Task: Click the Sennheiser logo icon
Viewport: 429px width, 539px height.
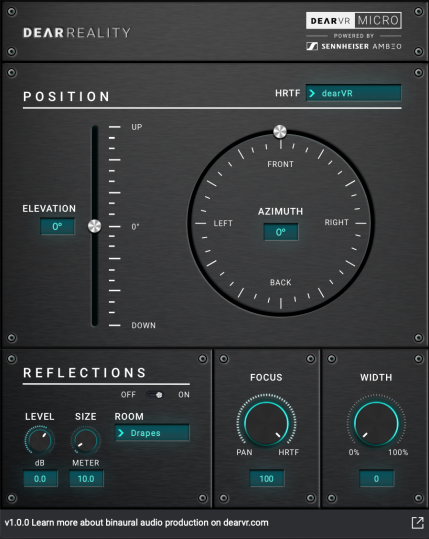Action: point(312,46)
